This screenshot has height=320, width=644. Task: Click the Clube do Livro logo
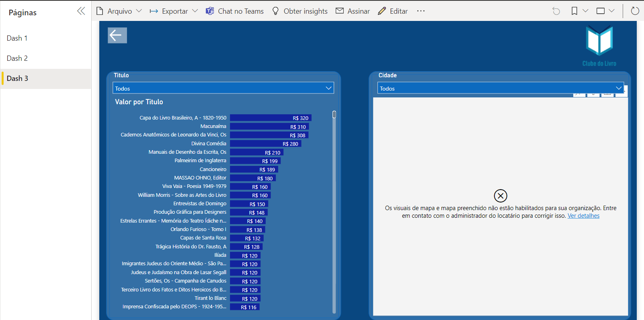pos(599,45)
